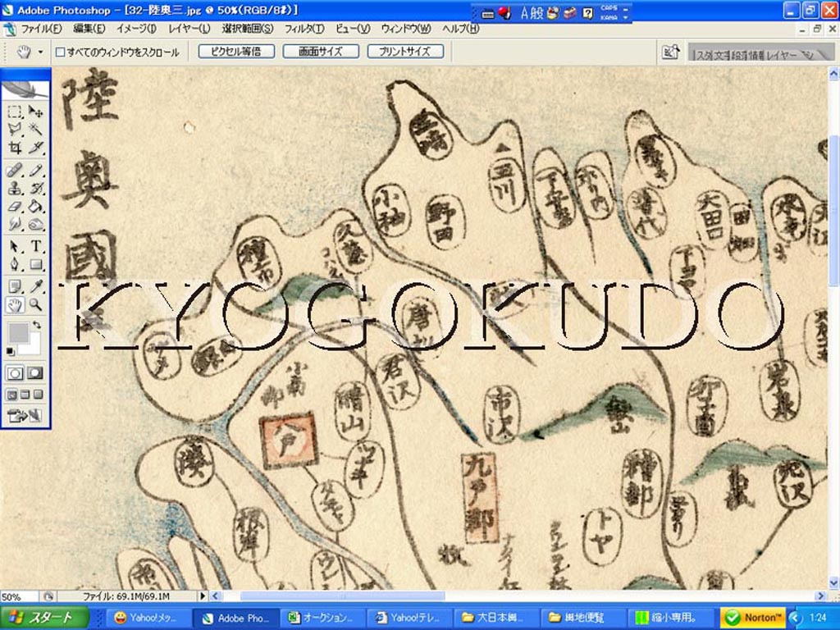Select the Brush tool
Viewport: 840px width, 630px height.
[35, 171]
